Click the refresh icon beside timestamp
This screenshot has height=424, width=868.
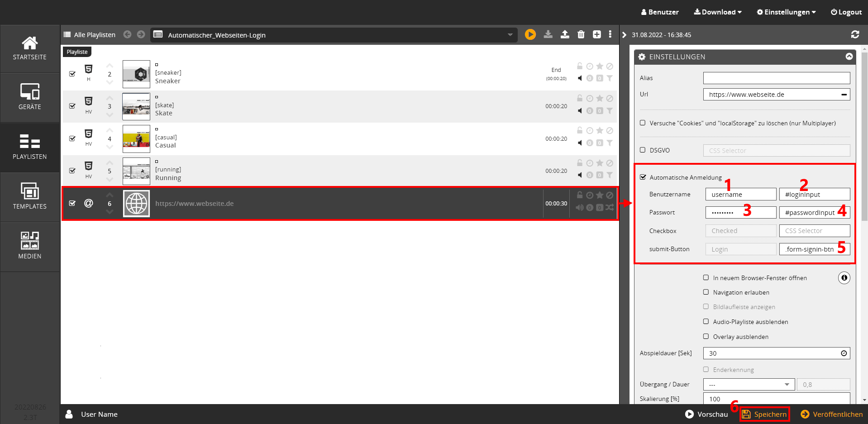855,34
